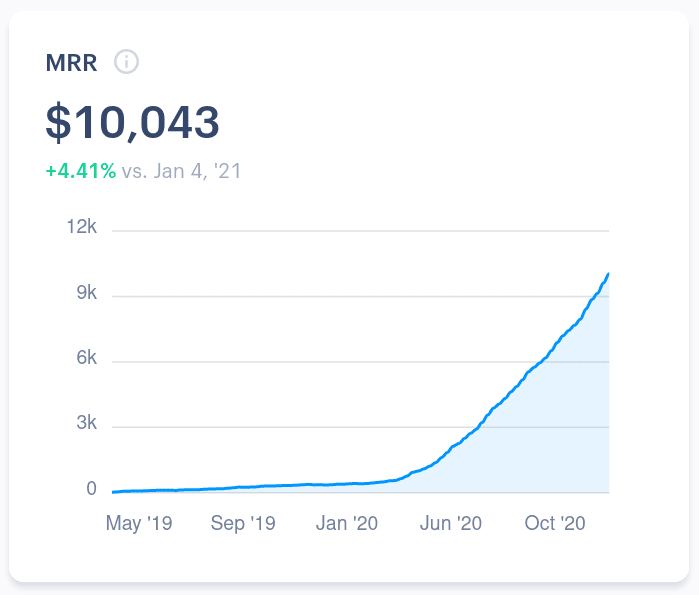699x595 pixels.
Task: Click the "vs. Jan 4, '21" comparison text
Action: pos(181,171)
